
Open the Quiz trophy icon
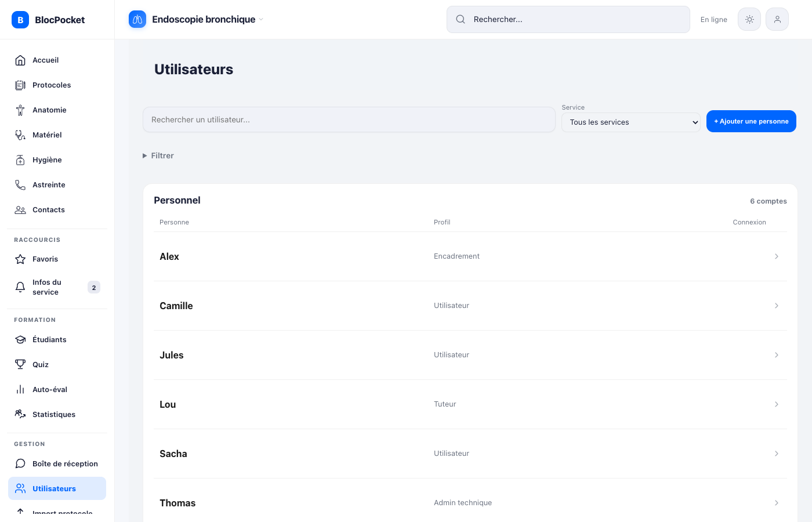[20, 365]
